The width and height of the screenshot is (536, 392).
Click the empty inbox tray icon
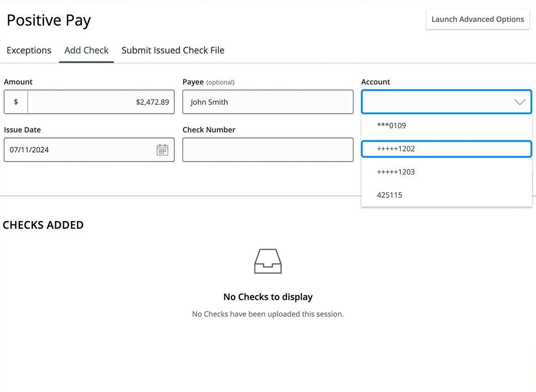268,261
